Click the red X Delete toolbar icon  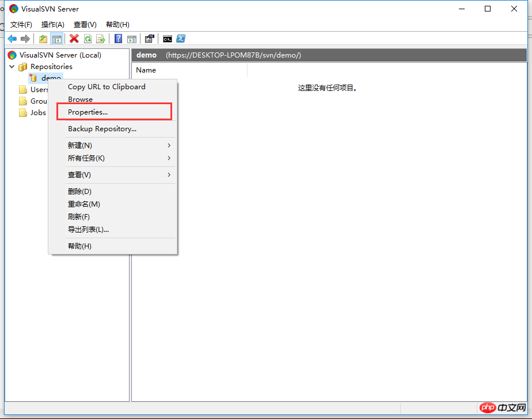74,39
